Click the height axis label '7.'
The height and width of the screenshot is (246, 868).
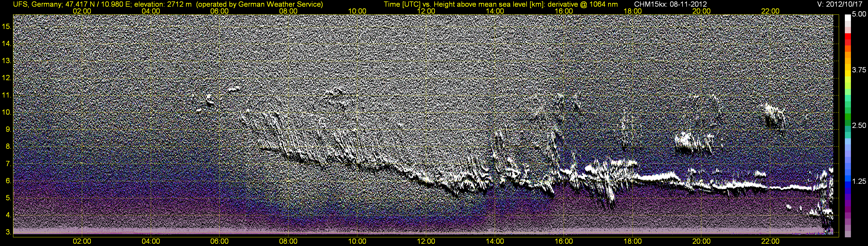pos(8,164)
